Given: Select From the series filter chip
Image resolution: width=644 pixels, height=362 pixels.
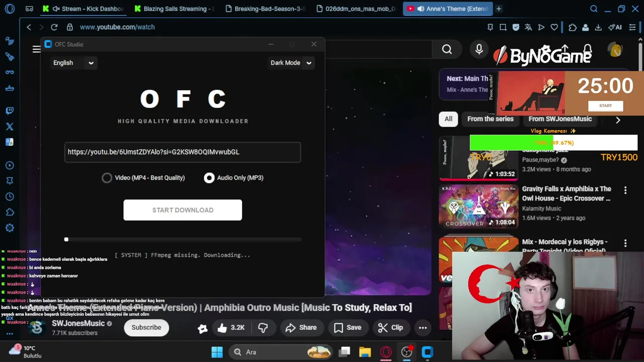Looking at the screenshot, I should [x=491, y=119].
